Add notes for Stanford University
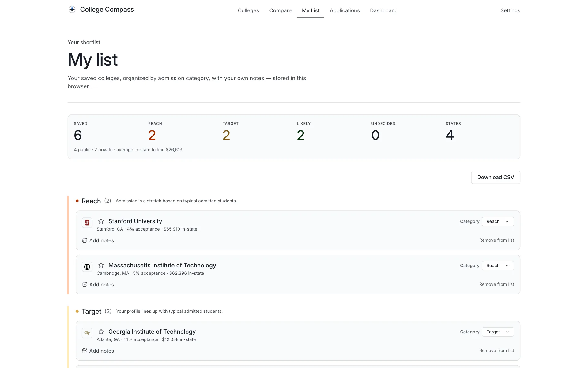The width and height of the screenshot is (588, 368). (98, 240)
